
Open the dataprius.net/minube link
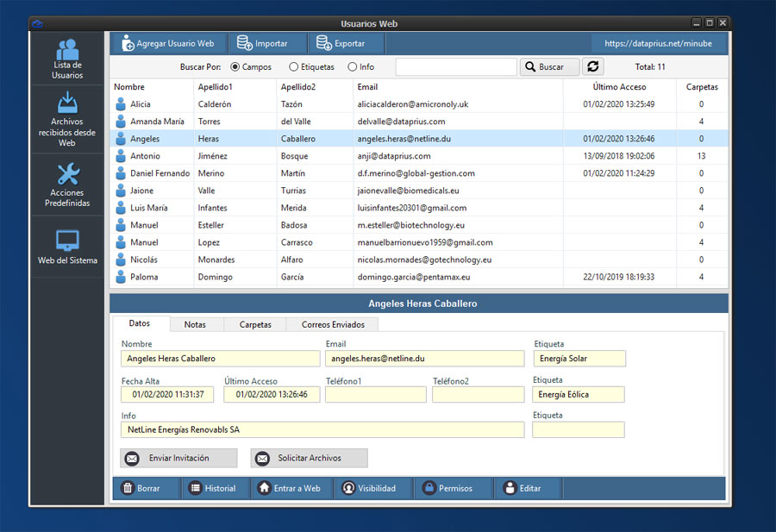(658, 44)
